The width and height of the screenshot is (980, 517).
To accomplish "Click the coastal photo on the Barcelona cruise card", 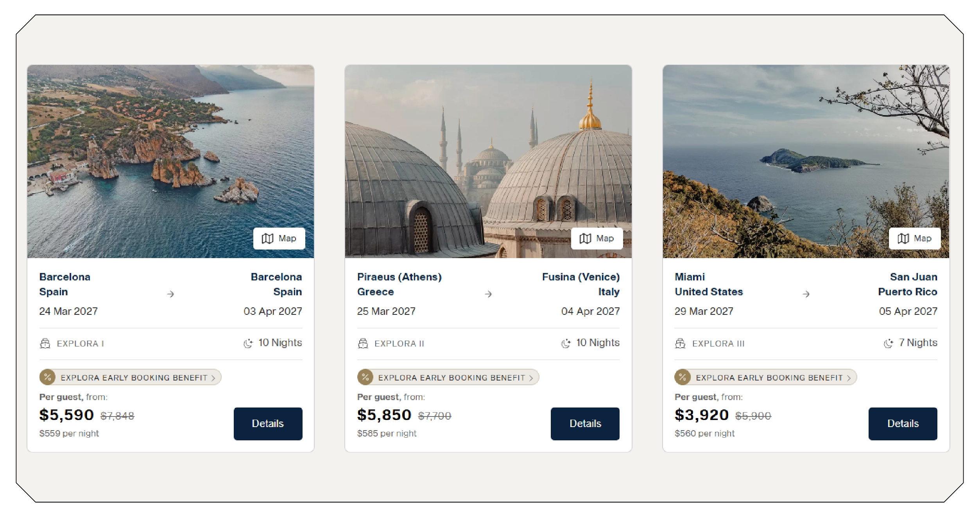I will click(x=172, y=156).
